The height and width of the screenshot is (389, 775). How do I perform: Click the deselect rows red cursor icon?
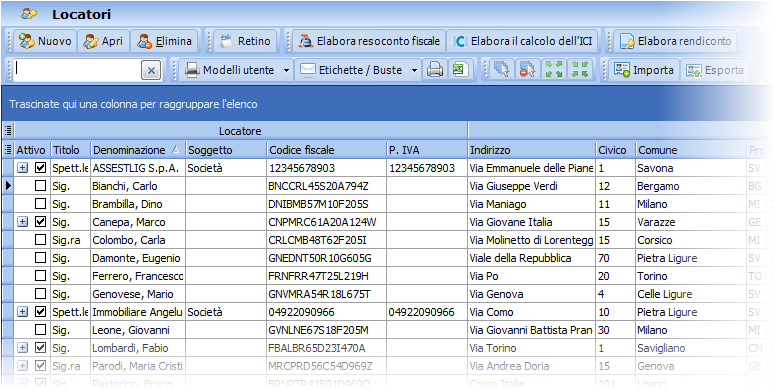click(x=528, y=70)
